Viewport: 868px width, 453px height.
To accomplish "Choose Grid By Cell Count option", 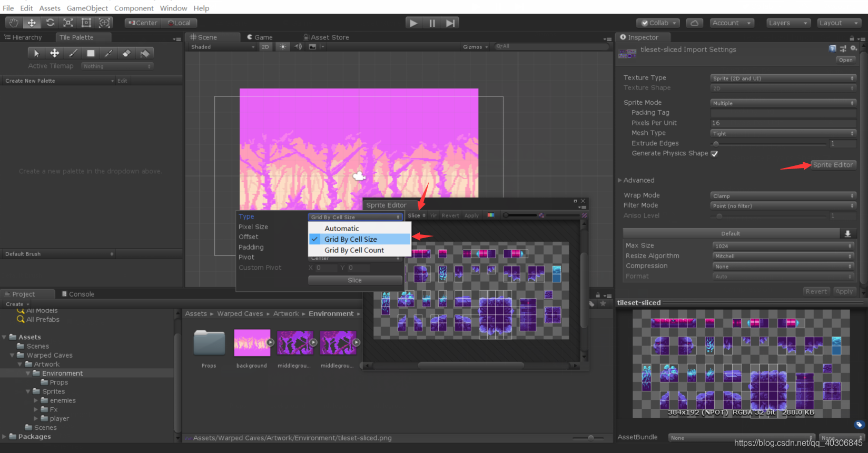I will (359, 250).
